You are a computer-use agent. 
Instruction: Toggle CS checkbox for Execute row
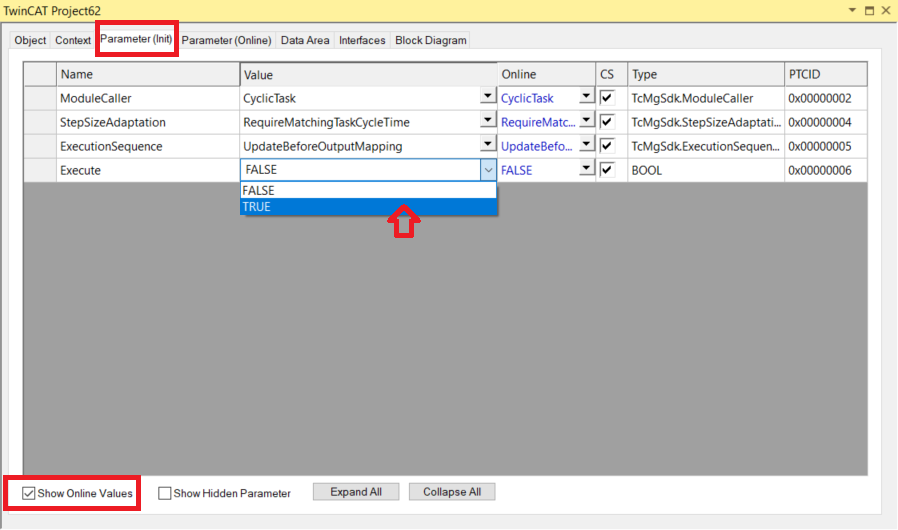(607, 170)
